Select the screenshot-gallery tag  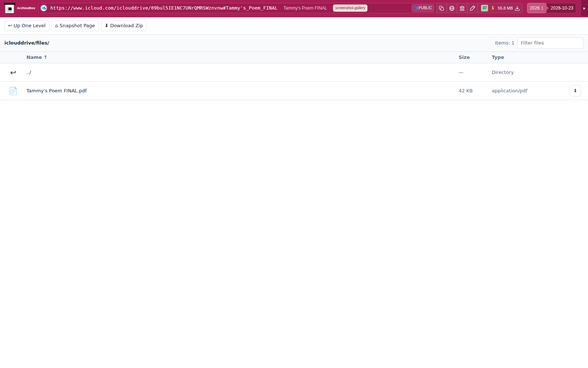pos(350,8)
